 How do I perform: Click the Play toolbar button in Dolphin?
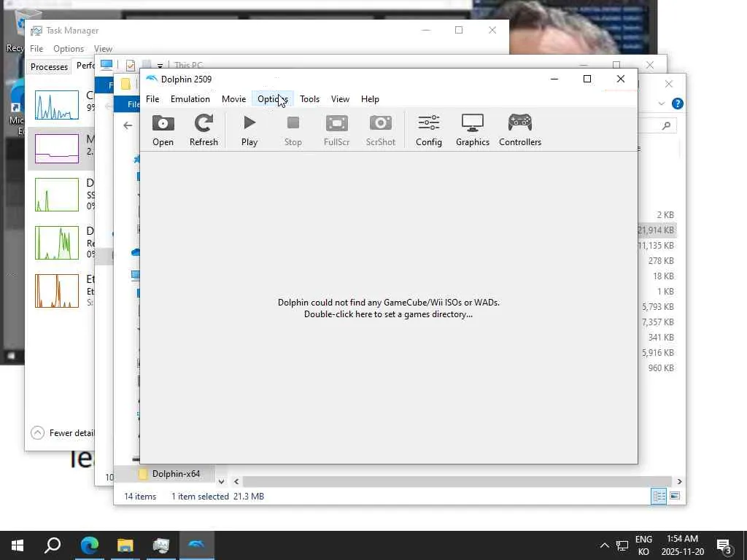pos(249,130)
